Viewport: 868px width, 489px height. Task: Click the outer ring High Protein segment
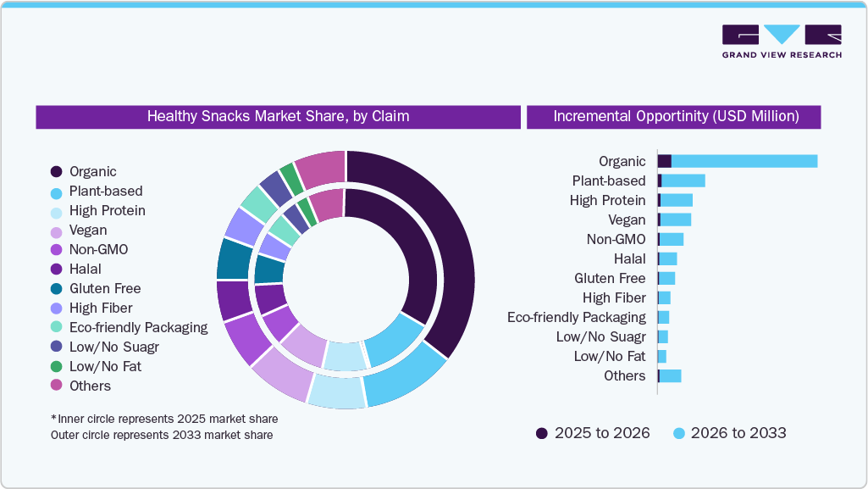click(x=336, y=392)
